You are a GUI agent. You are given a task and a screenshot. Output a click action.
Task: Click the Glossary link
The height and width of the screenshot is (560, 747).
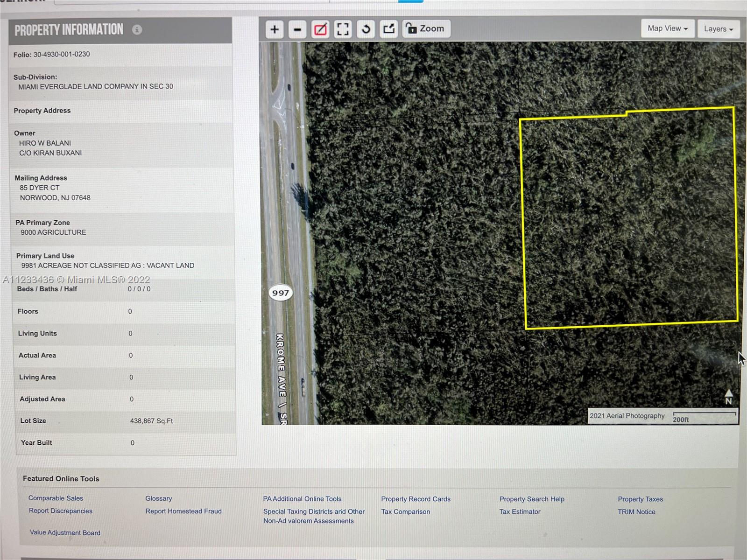click(159, 498)
